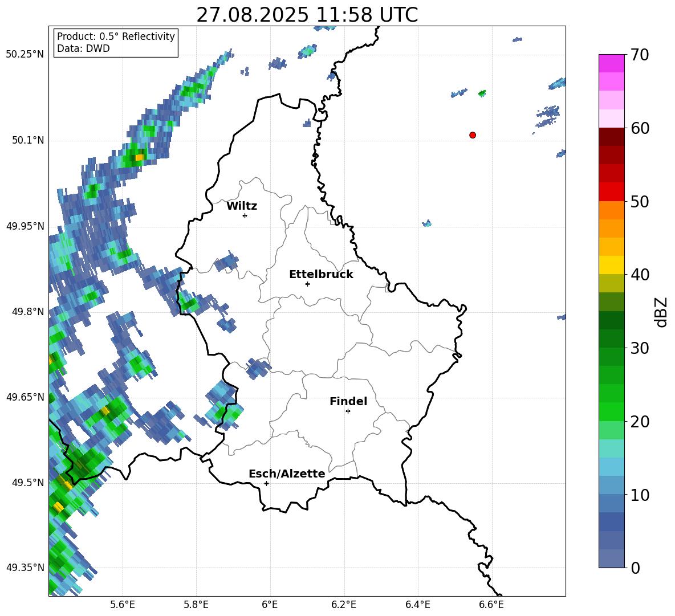The image size is (675, 616).
Task: Click the light cyan colorbar band near 15
Action: (x=611, y=448)
